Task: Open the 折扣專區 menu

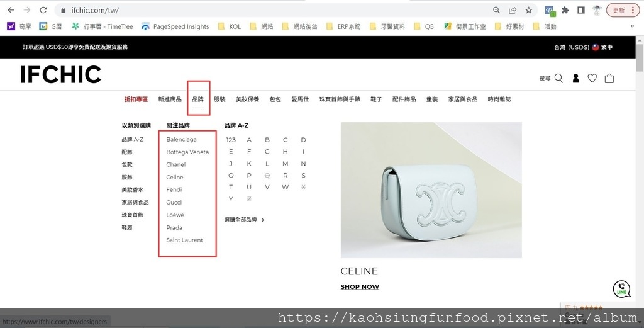Action: tap(136, 99)
